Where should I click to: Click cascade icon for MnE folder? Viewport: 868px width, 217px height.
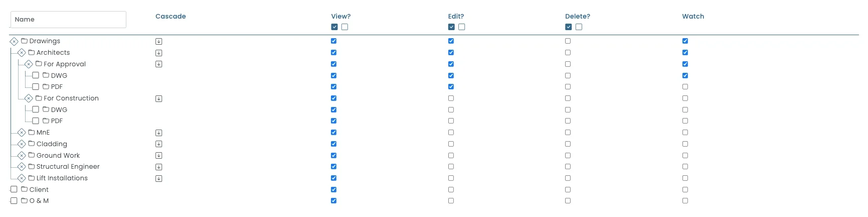[158, 133]
